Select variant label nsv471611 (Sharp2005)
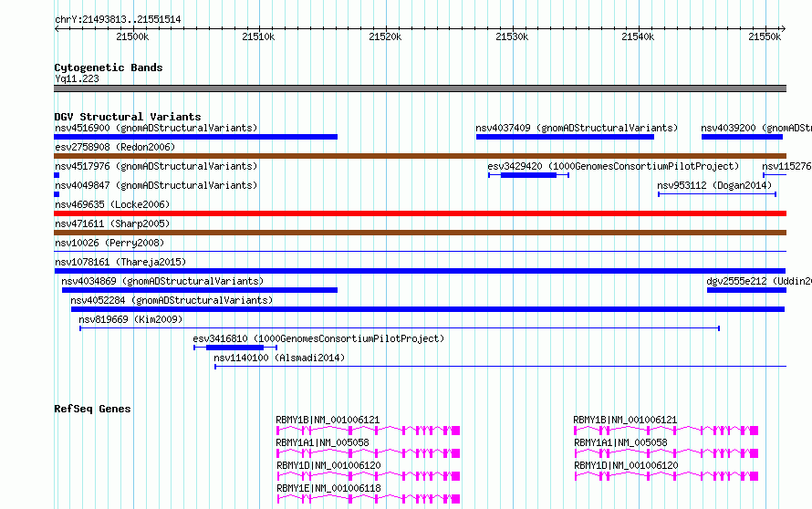The width and height of the screenshot is (812, 509). (x=112, y=223)
